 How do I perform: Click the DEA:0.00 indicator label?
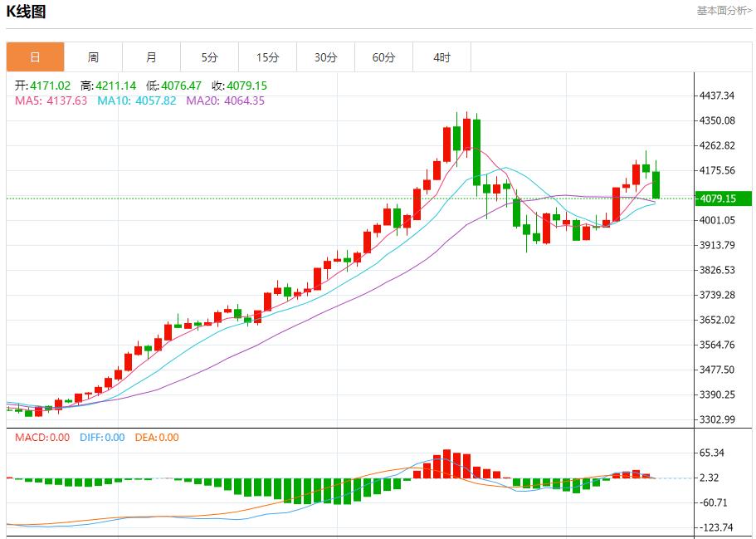click(x=157, y=438)
